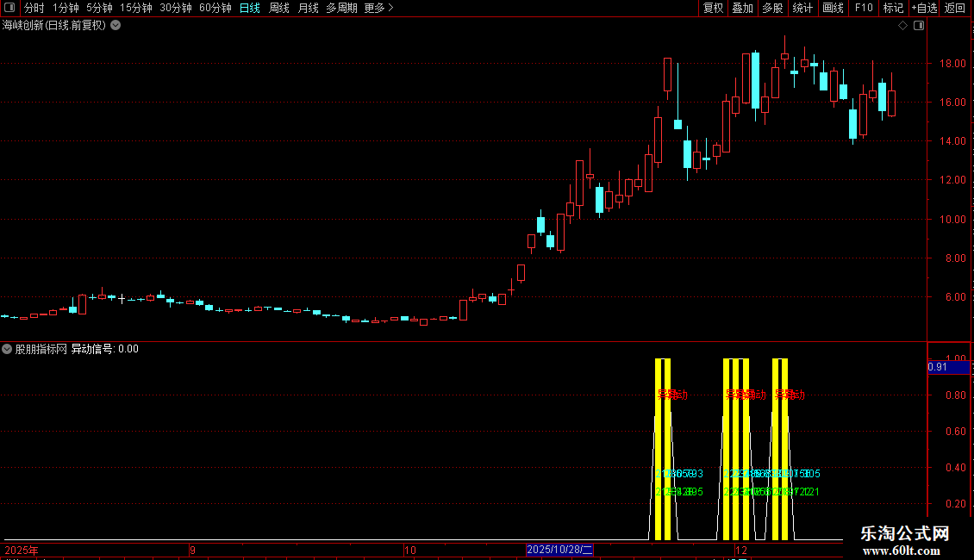Switch to 日线 daily chart
Viewport: 974px width, 560px height.
point(250,8)
